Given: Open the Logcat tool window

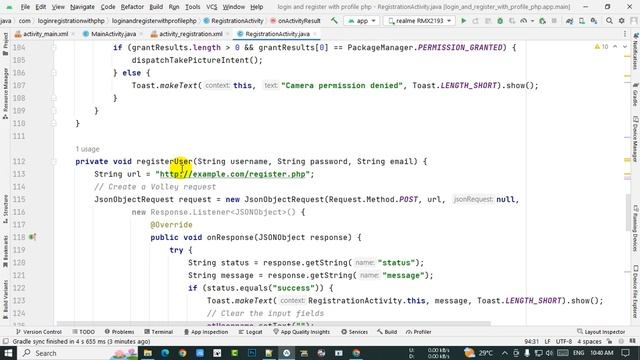Looking at the screenshot, I should [x=250, y=332].
